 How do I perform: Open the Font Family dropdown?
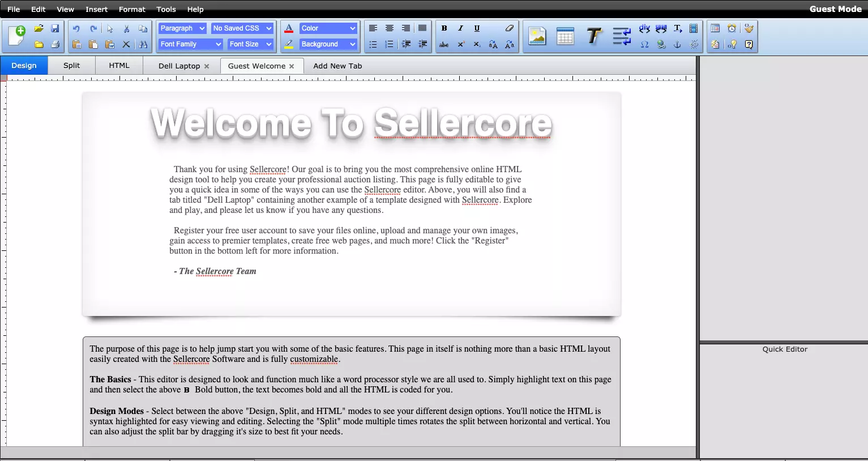[190, 44]
